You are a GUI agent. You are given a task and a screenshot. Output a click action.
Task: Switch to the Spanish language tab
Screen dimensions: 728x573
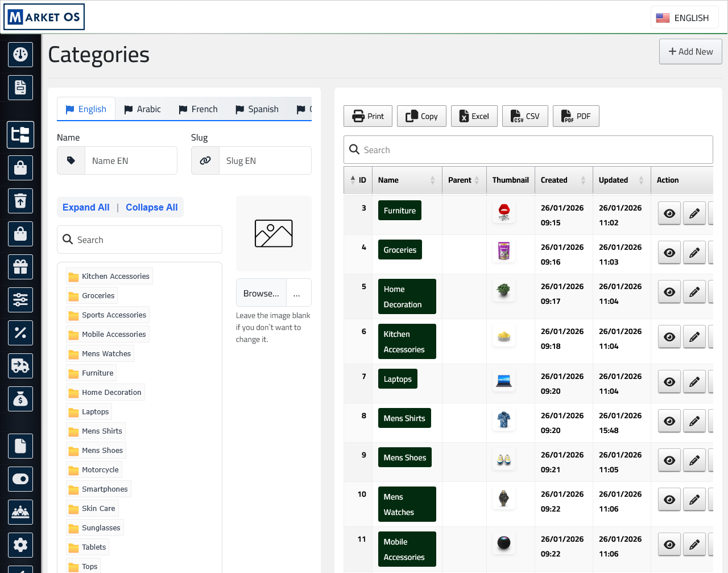[x=257, y=109]
